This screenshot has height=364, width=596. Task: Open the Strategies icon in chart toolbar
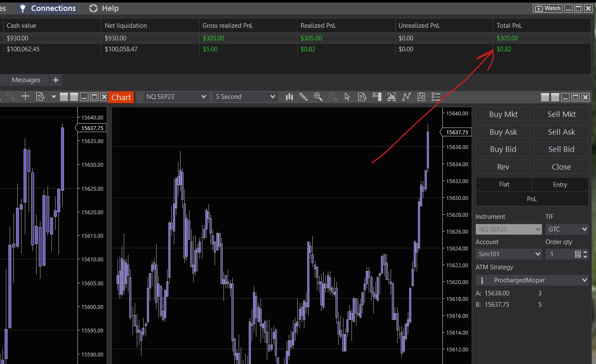(406, 97)
